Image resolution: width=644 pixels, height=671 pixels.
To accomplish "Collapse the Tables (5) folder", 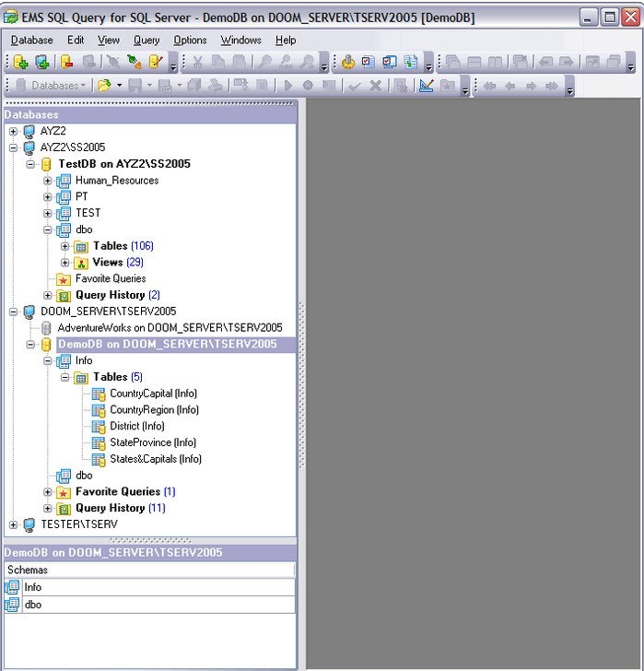I will (x=64, y=377).
